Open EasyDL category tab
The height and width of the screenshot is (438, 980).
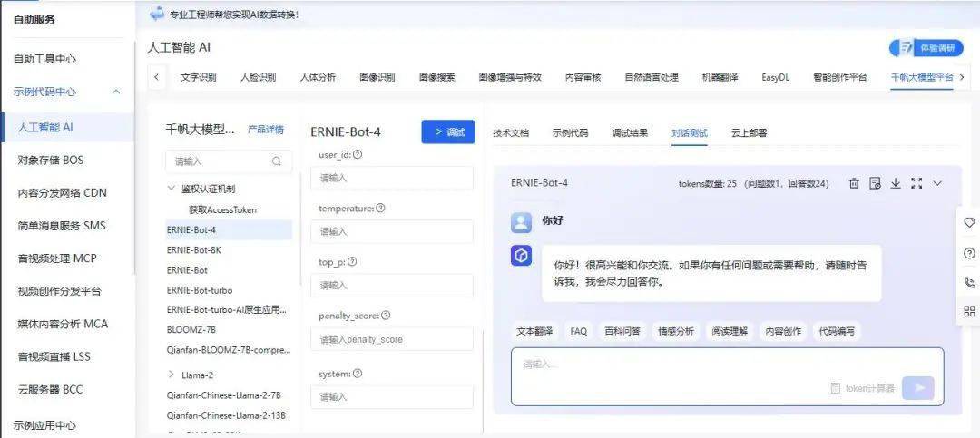(775, 77)
